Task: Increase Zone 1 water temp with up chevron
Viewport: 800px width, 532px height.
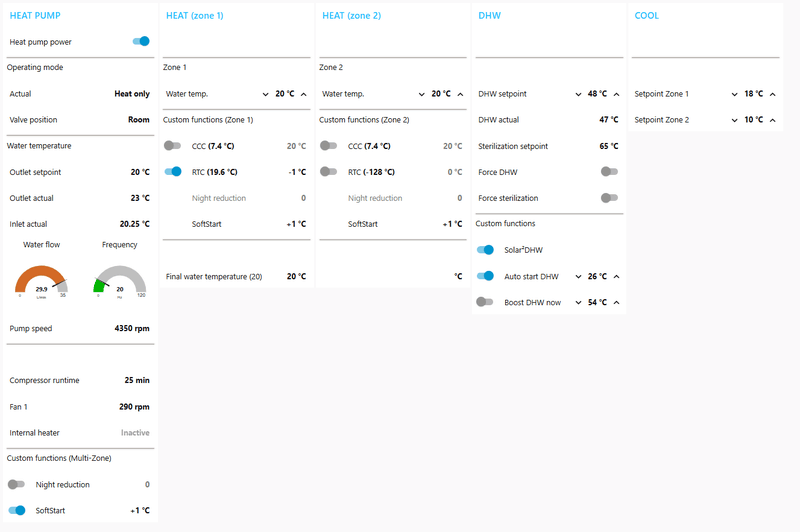Action: click(304, 94)
